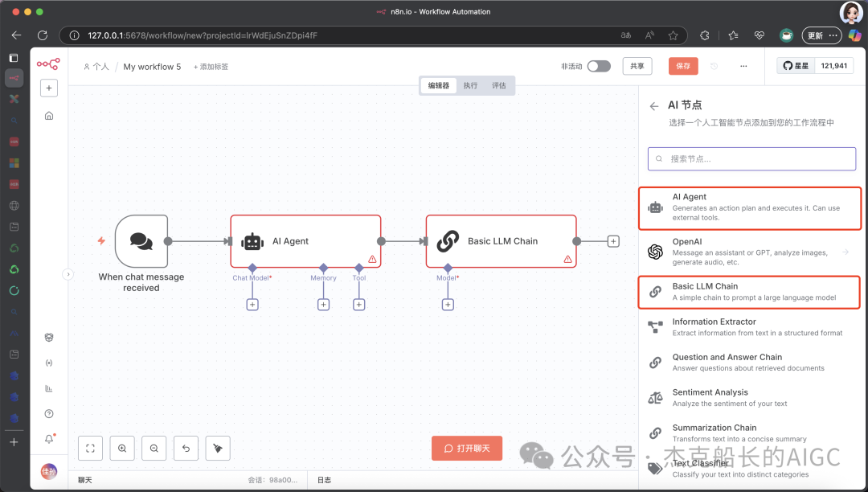Image resolution: width=868 pixels, height=492 pixels.
Task: Add a Chat Model to AI Agent
Action: click(x=252, y=305)
